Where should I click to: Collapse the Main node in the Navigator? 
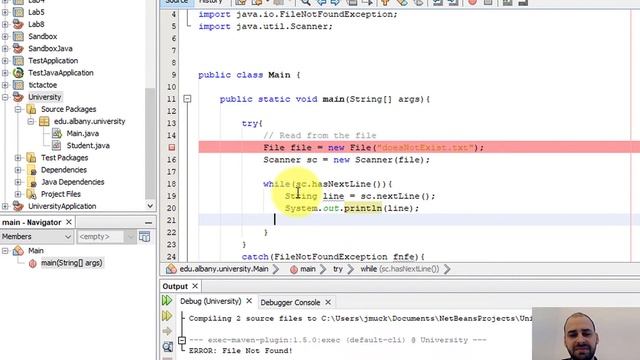tap(5, 251)
